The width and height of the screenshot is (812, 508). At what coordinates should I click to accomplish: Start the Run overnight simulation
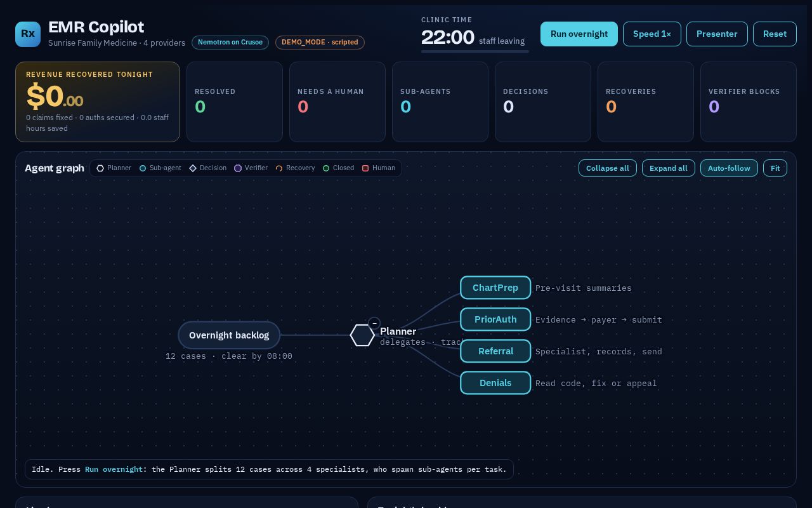(579, 34)
